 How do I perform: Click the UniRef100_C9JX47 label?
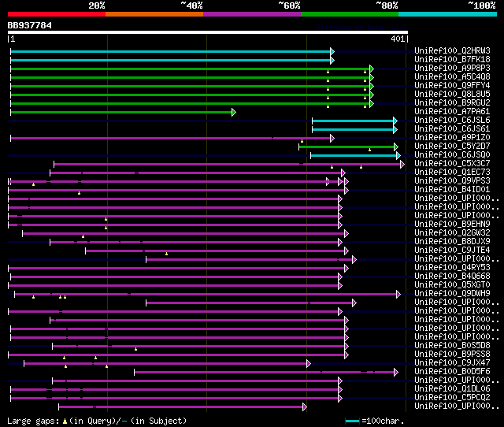click(452, 362)
